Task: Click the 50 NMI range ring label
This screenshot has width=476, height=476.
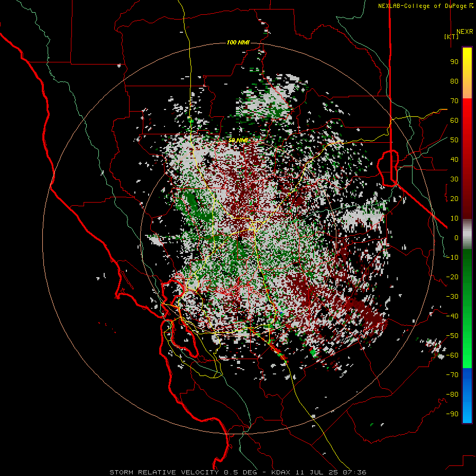Action: pyautogui.click(x=238, y=140)
